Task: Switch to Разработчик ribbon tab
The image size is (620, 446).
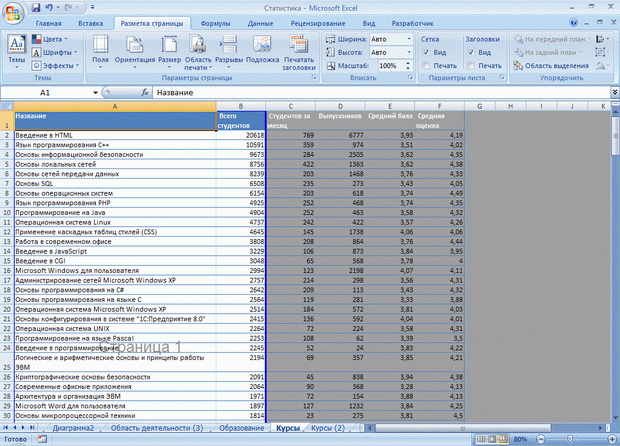Action: tap(412, 23)
